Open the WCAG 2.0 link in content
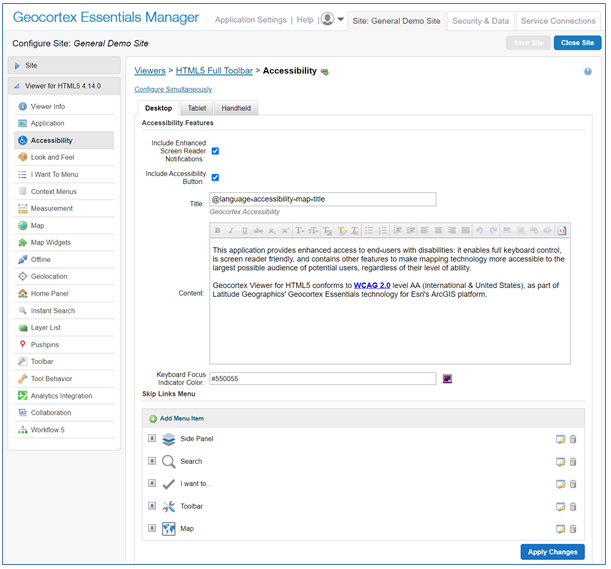Viewport: 611px width, 569px height. click(372, 285)
